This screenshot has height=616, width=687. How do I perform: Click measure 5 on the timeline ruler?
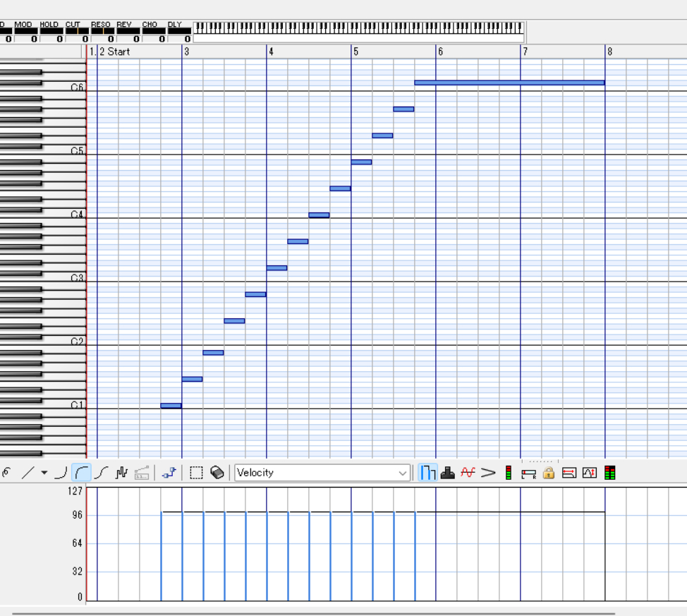[355, 52]
